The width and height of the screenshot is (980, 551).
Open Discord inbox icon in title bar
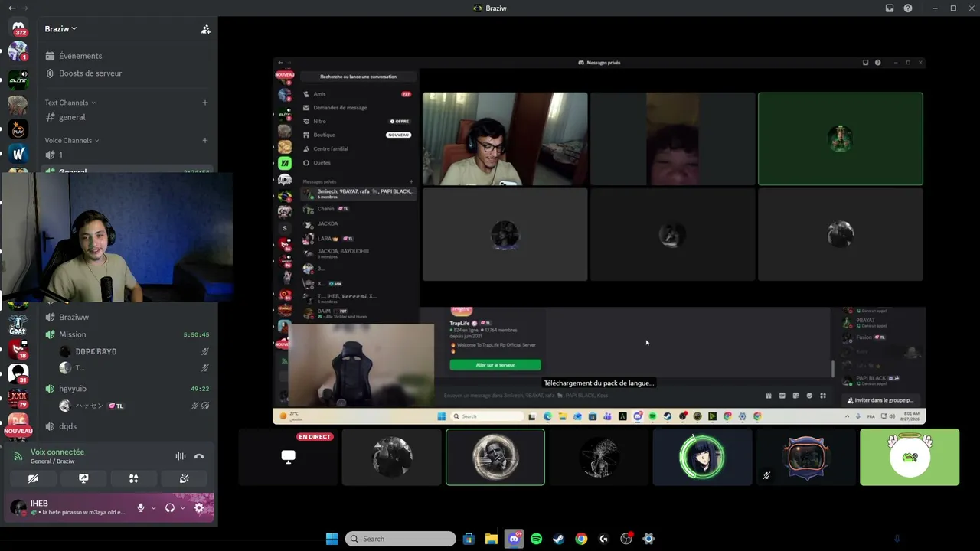pyautogui.click(x=890, y=8)
